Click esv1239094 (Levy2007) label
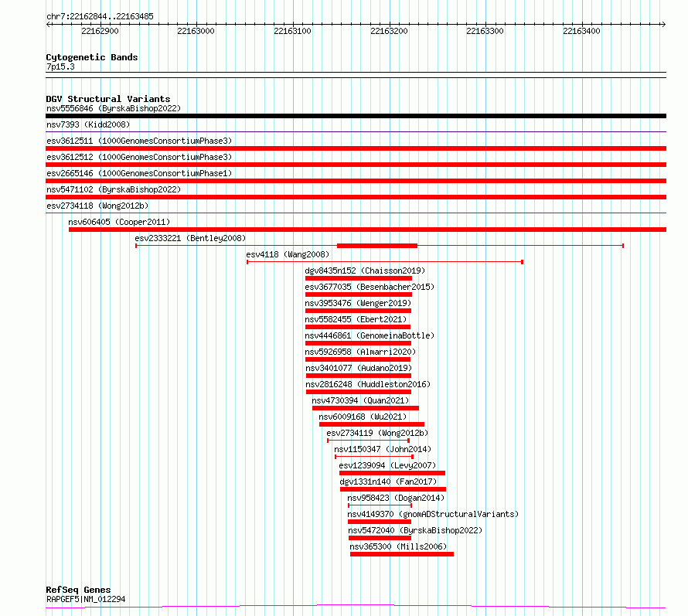Screen dimensions: 688x616 tap(387, 465)
